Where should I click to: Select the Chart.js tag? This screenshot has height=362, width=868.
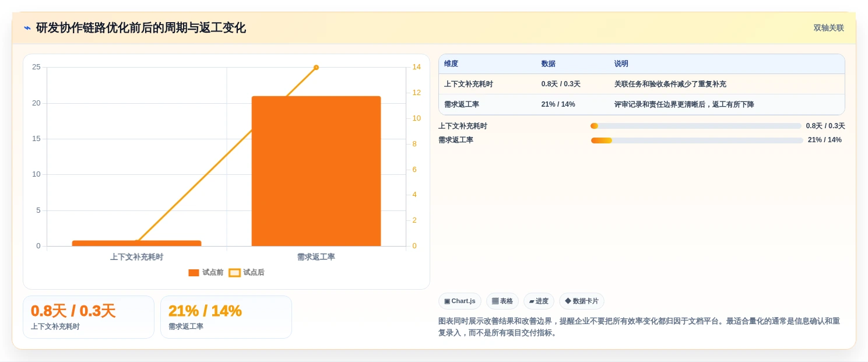click(x=460, y=301)
